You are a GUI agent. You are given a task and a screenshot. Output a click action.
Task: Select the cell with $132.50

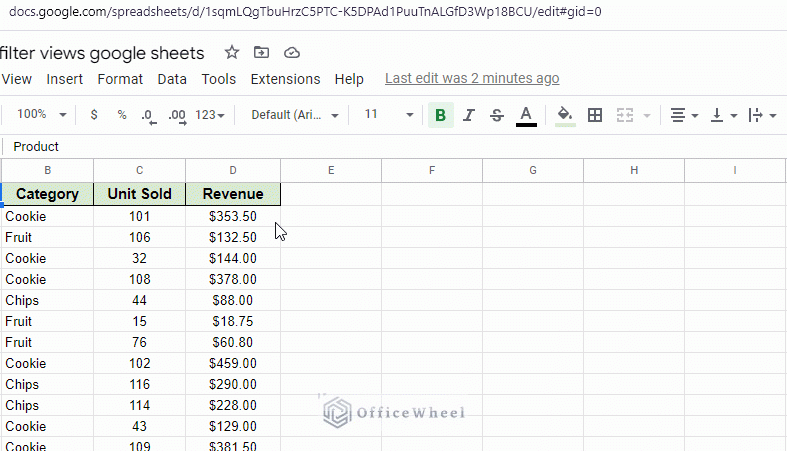[233, 237]
